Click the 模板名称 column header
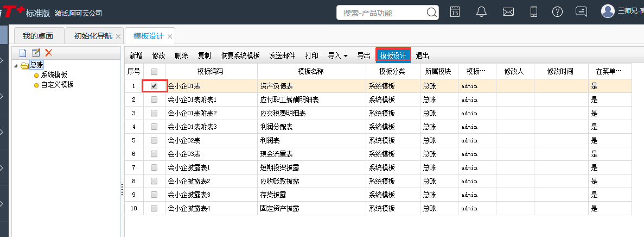The image size is (644, 237). tap(311, 72)
